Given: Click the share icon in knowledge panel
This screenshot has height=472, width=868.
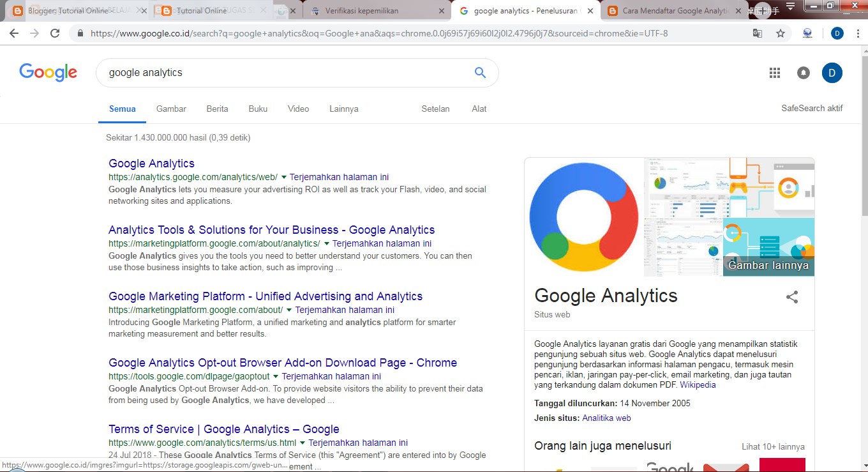Looking at the screenshot, I should [x=792, y=297].
